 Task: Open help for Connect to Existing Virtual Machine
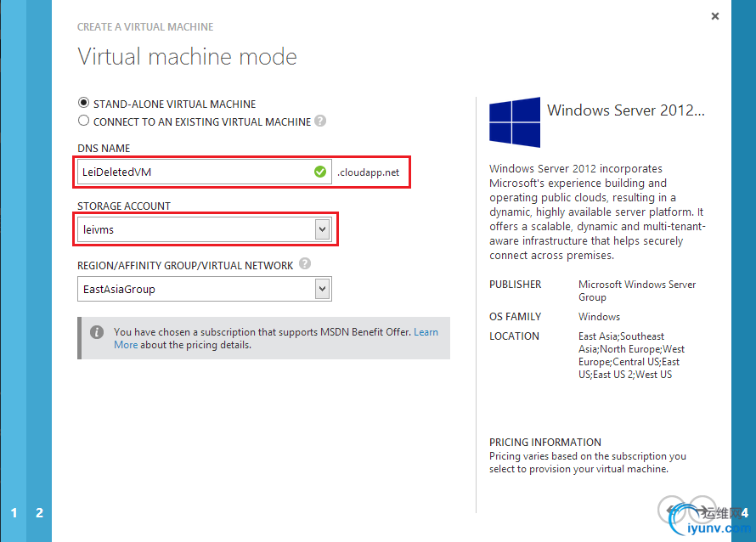pos(320,121)
